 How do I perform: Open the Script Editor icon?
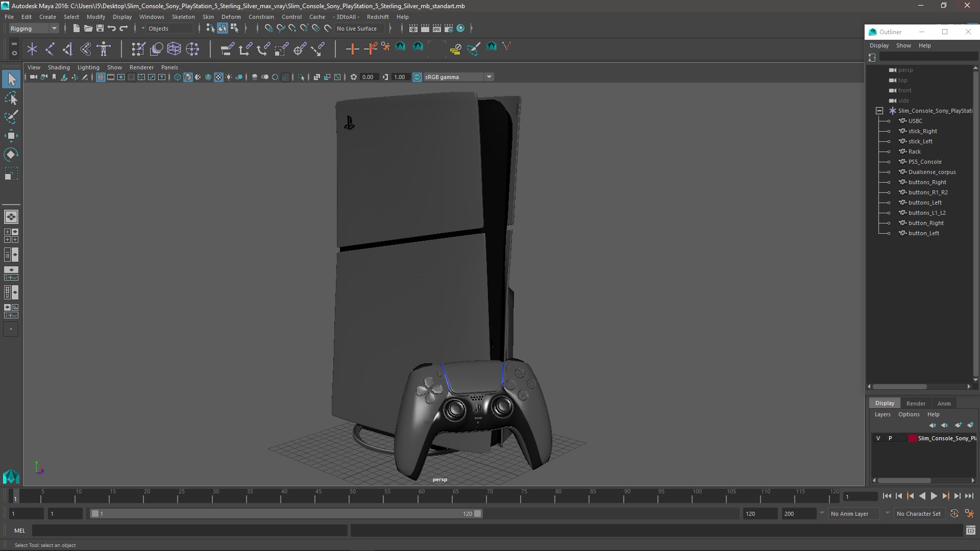pyautogui.click(x=970, y=531)
